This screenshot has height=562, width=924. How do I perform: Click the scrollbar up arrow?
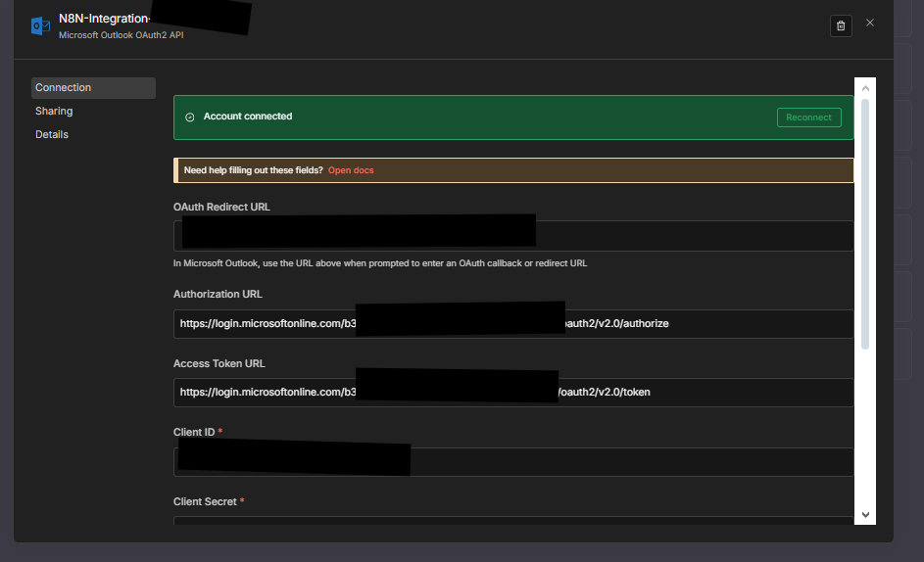tap(865, 88)
